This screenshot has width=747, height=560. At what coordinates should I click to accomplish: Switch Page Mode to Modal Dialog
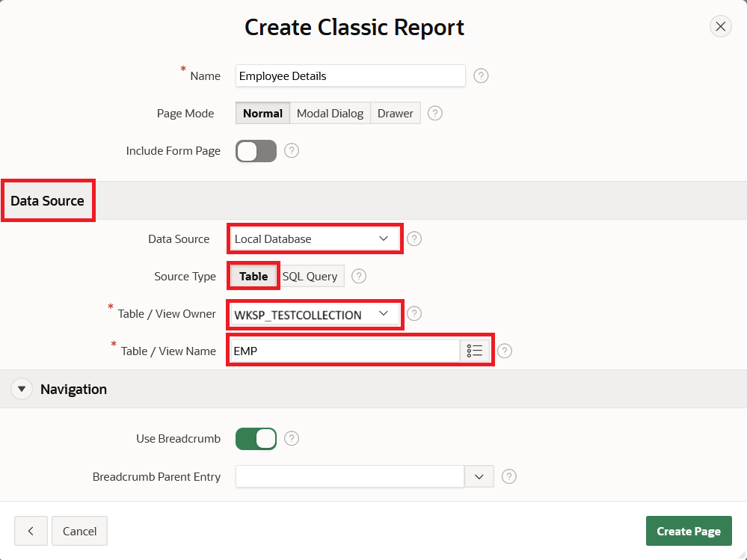click(331, 114)
